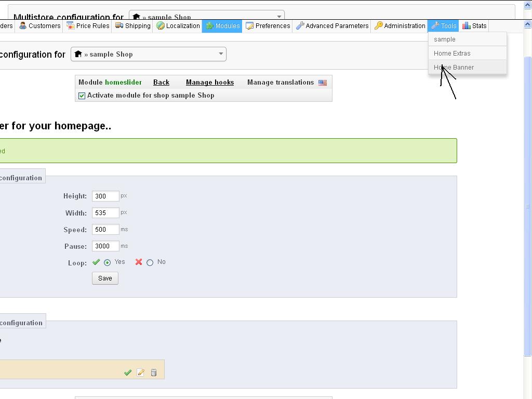The height and width of the screenshot is (399, 532).
Task: Select sample in Tools dropdown
Action: [x=468, y=39]
